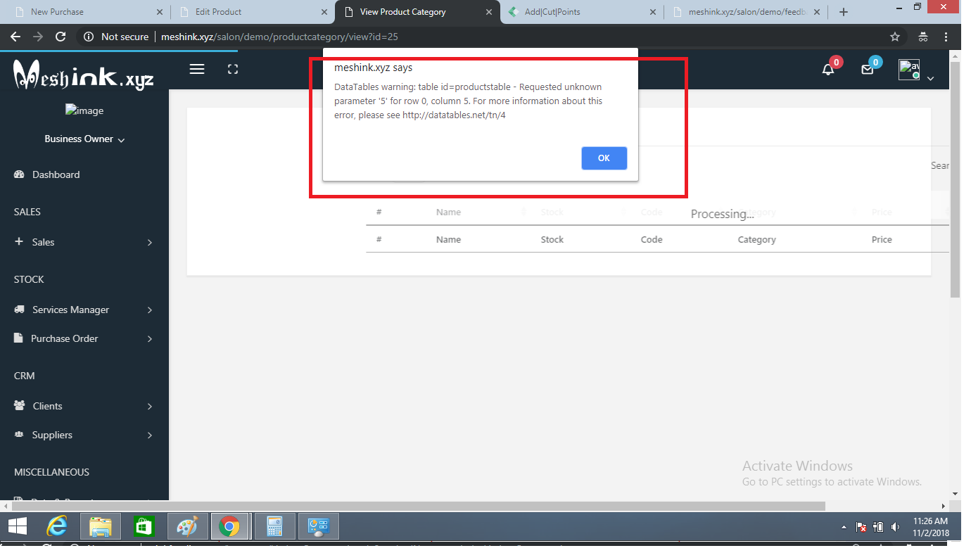This screenshot has width=971, height=560.
Task: Click the horizontal page scrollbar
Action: coord(419,506)
